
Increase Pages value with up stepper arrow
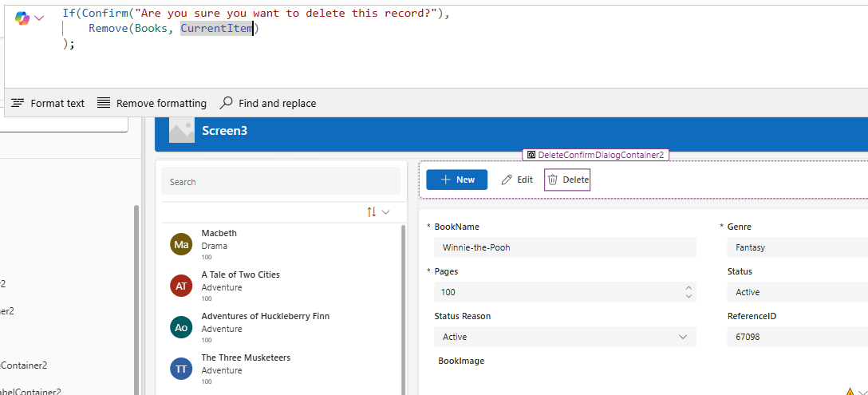pyautogui.click(x=688, y=288)
